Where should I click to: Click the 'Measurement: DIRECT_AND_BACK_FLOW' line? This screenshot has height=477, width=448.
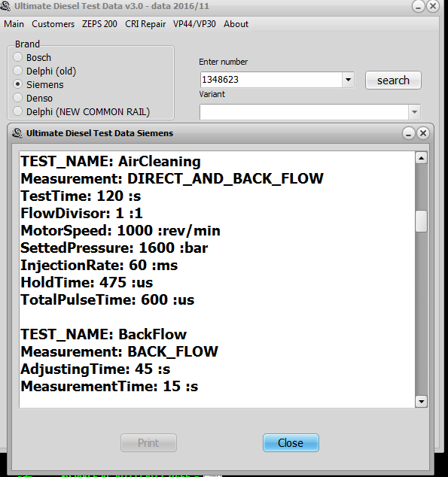[x=172, y=178]
